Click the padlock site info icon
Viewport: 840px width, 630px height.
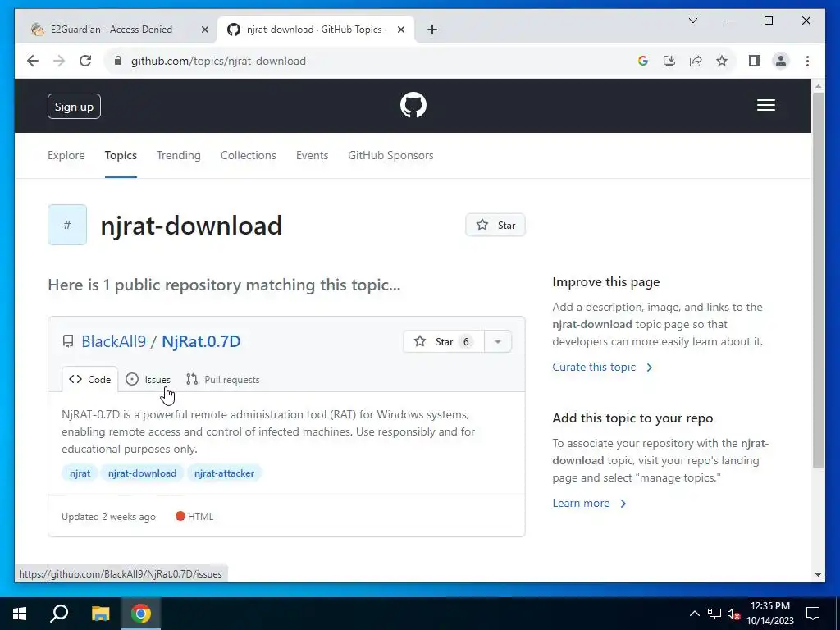[118, 61]
